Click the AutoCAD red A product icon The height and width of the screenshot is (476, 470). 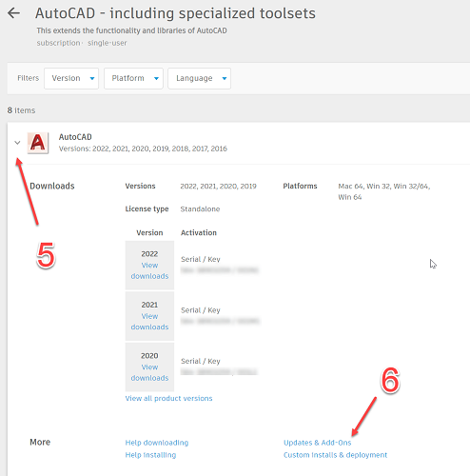[38, 143]
